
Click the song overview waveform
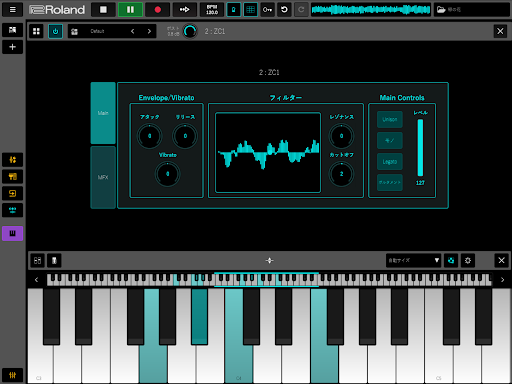(371, 9)
